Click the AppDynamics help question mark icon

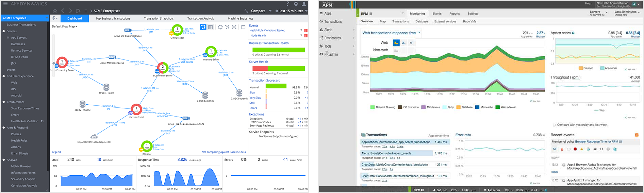288,4
